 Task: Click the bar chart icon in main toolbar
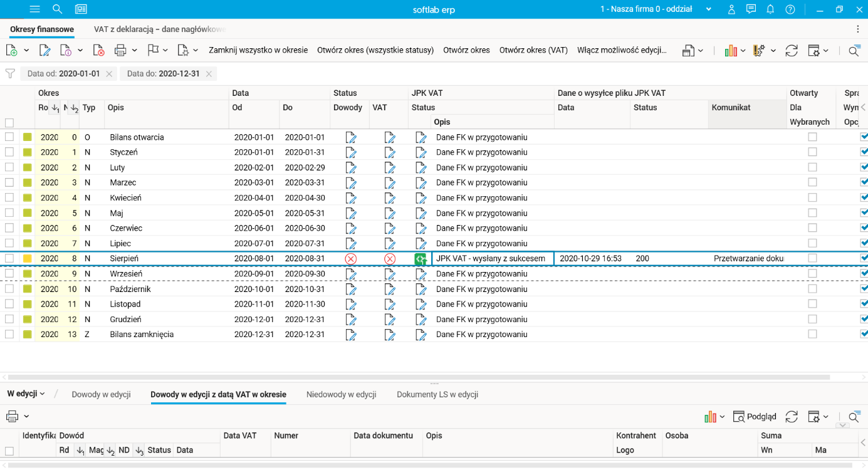(731, 50)
